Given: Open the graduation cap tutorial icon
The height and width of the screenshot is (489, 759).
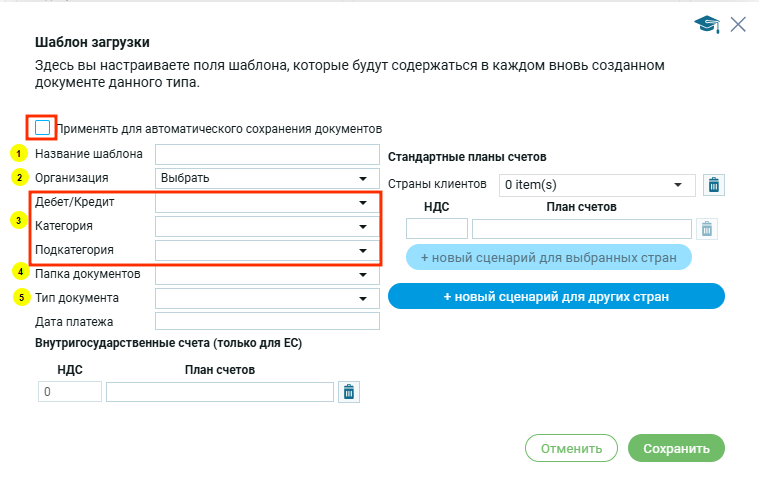Looking at the screenshot, I should [x=707, y=24].
